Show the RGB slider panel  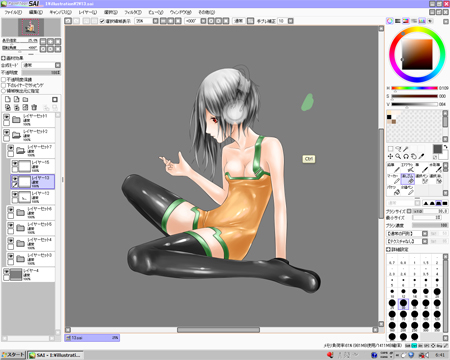[x=398, y=21]
